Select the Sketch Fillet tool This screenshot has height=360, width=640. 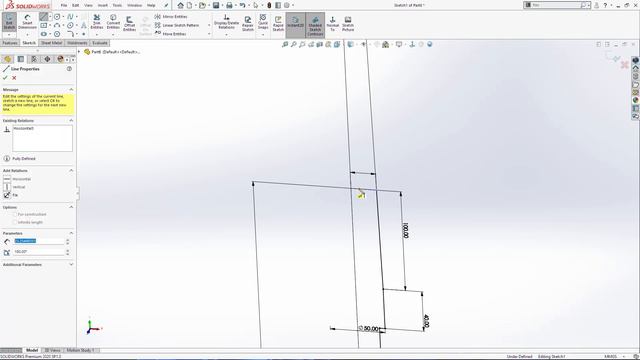70,34
